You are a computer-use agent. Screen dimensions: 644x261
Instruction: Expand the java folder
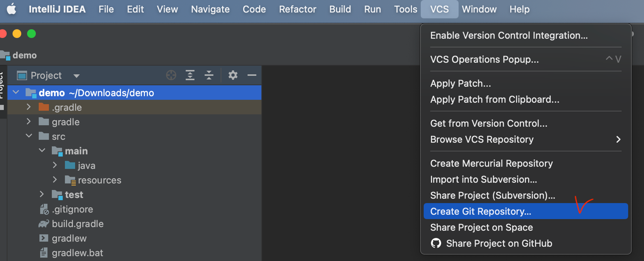pyautogui.click(x=55, y=165)
